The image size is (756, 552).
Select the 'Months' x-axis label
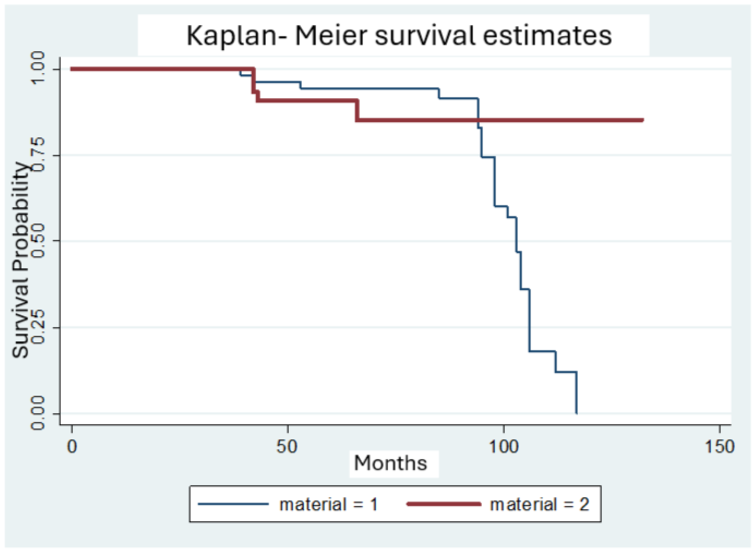click(x=390, y=463)
